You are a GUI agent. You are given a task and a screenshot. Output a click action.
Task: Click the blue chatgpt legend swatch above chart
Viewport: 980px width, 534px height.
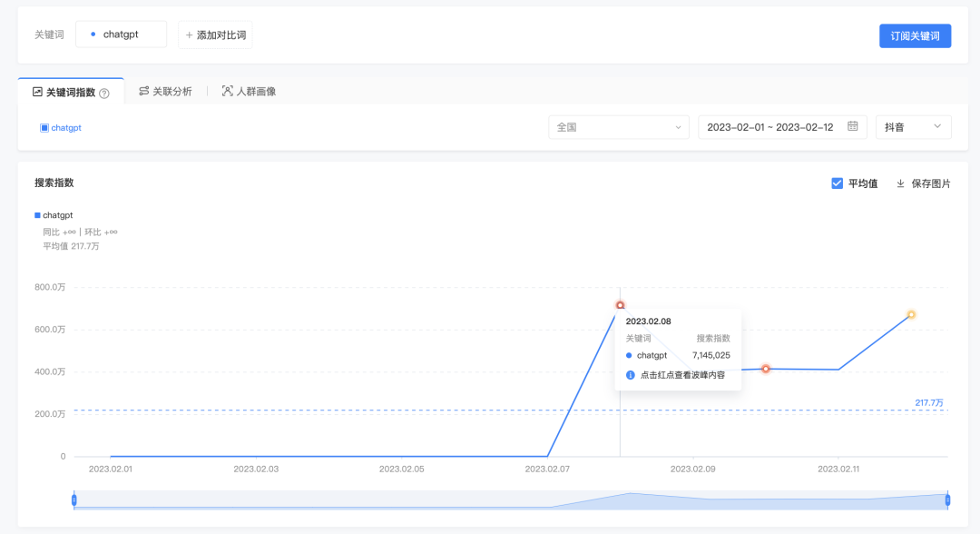pos(37,215)
